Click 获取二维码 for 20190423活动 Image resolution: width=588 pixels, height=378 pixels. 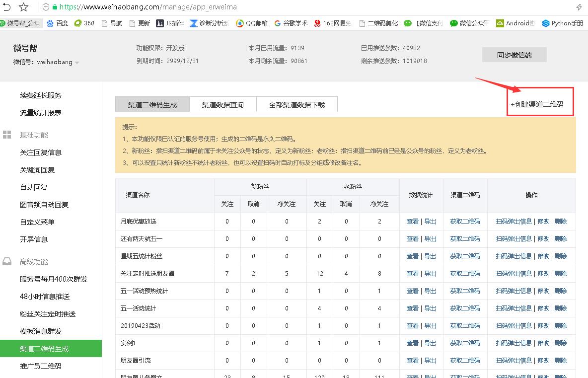click(465, 325)
